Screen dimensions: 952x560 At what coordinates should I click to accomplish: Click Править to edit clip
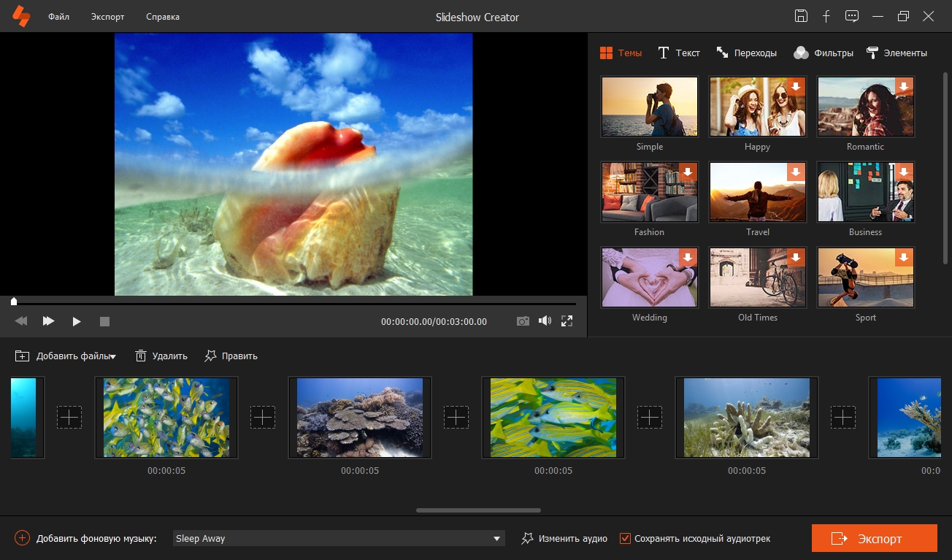[x=231, y=356]
